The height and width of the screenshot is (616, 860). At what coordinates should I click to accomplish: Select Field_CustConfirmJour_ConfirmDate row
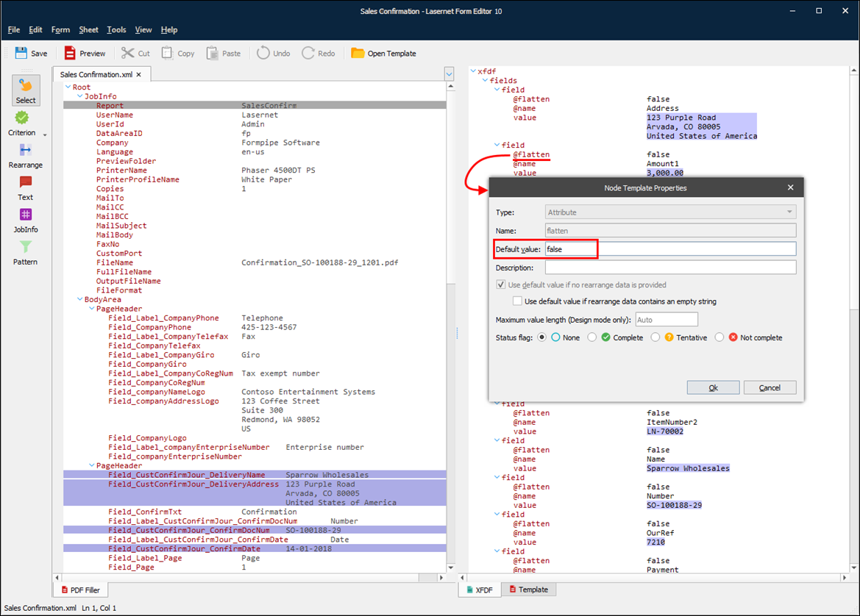255,548
